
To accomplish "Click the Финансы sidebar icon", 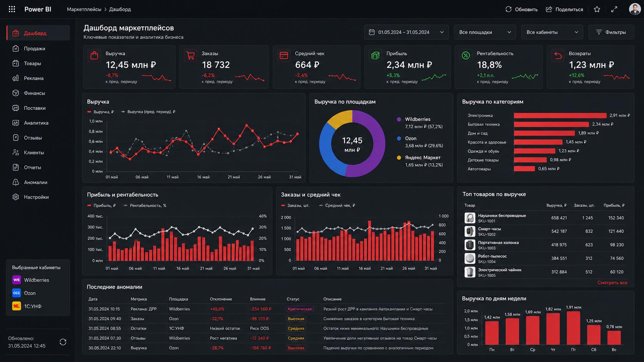I will click(x=16, y=93).
